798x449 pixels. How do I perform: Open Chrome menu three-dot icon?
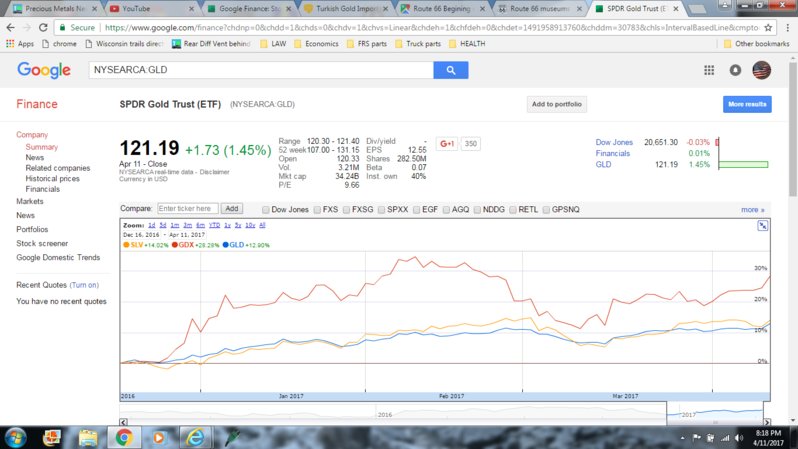[787, 27]
